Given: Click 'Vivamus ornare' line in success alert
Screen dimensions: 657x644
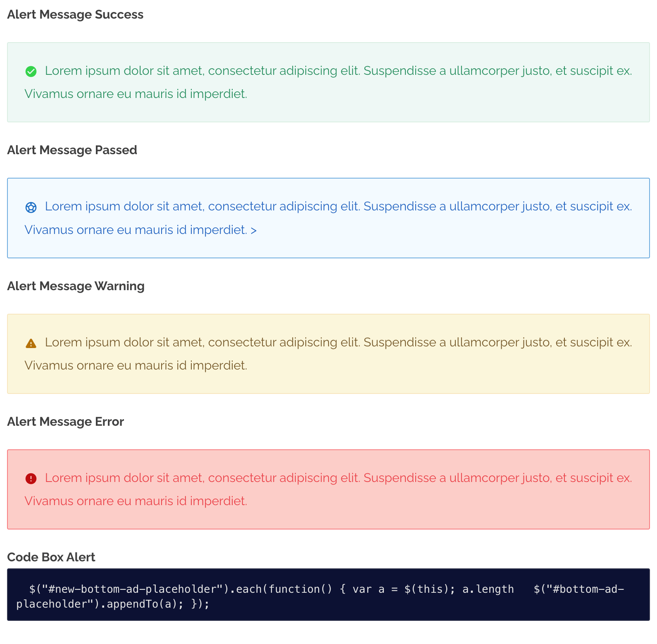Looking at the screenshot, I should point(136,94).
